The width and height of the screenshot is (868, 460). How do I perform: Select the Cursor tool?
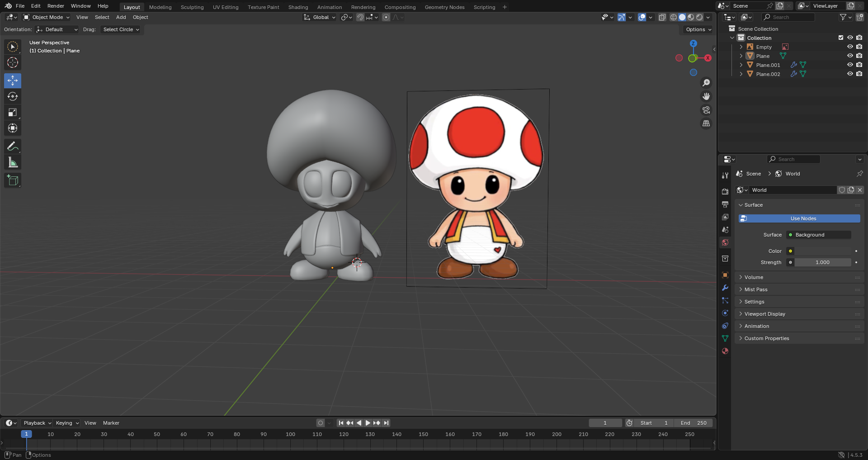[x=13, y=62]
